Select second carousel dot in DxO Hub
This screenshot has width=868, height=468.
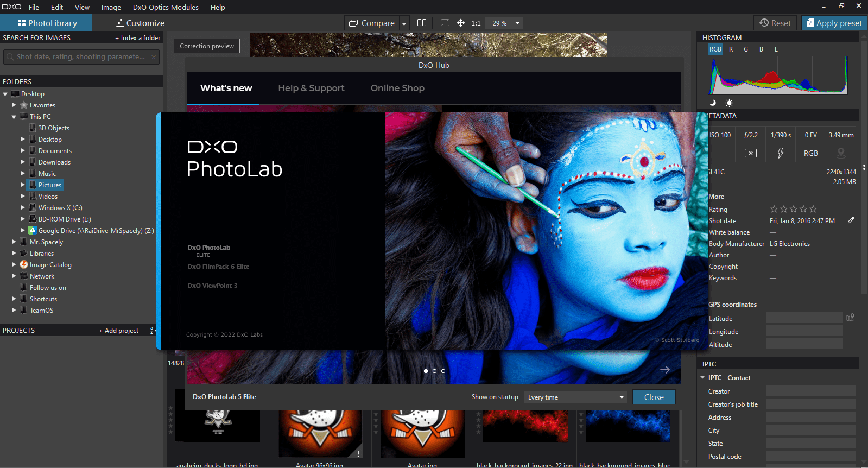pos(434,371)
